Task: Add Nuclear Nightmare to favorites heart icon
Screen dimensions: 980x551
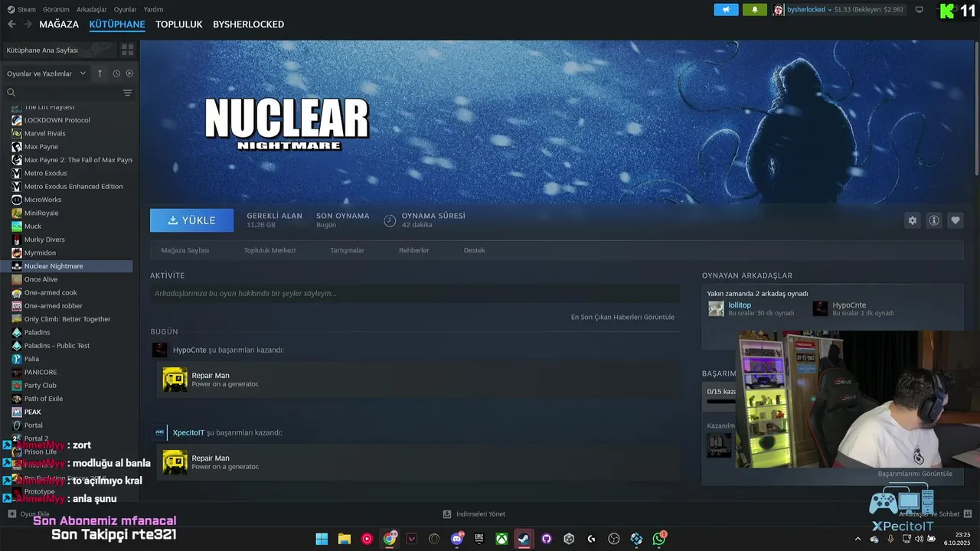Action: point(955,220)
